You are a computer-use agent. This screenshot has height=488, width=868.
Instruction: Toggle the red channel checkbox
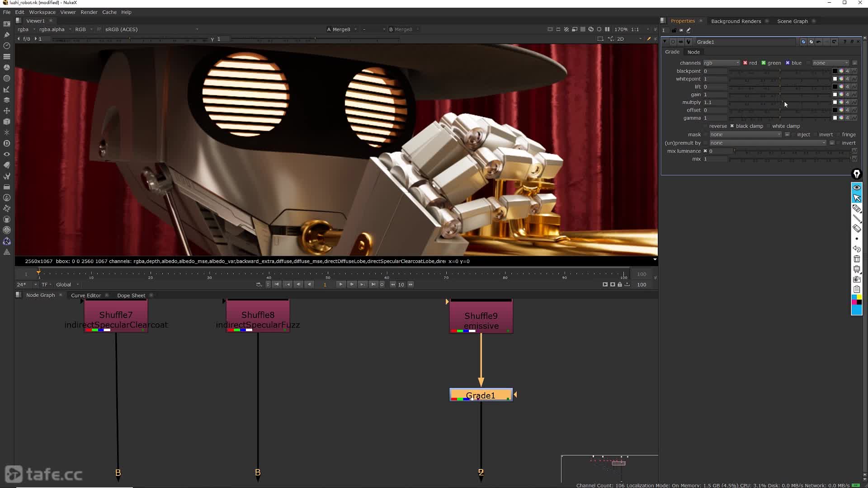(x=745, y=63)
